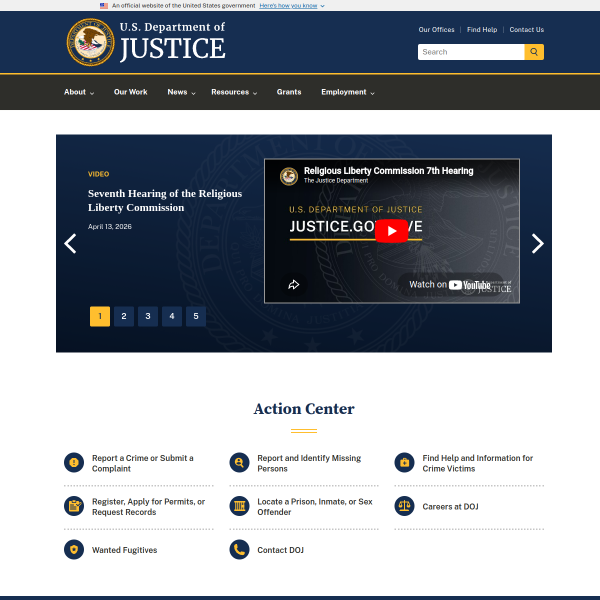The width and height of the screenshot is (600, 600).
Task: Click the Contact DOJ phone icon
Action: pos(239,550)
